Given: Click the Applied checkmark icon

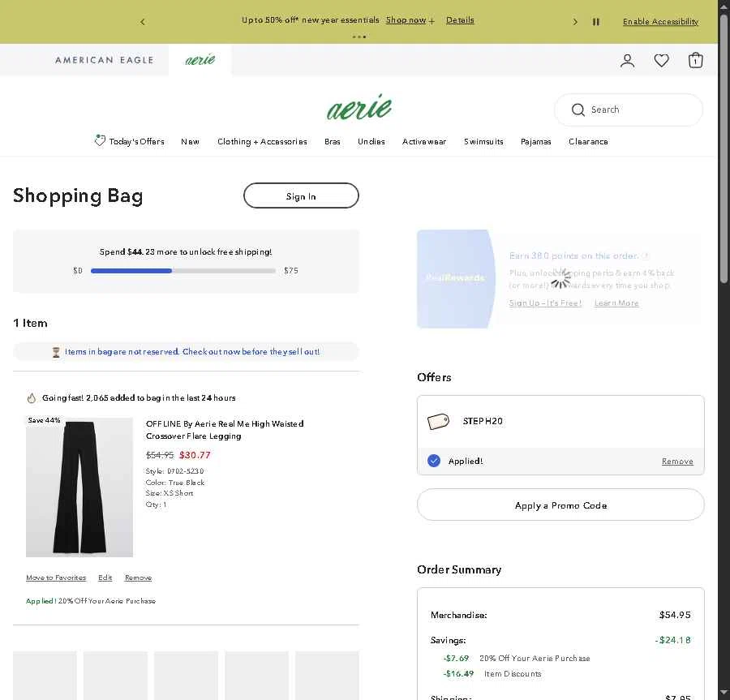Looking at the screenshot, I should [x=433, y=461].
